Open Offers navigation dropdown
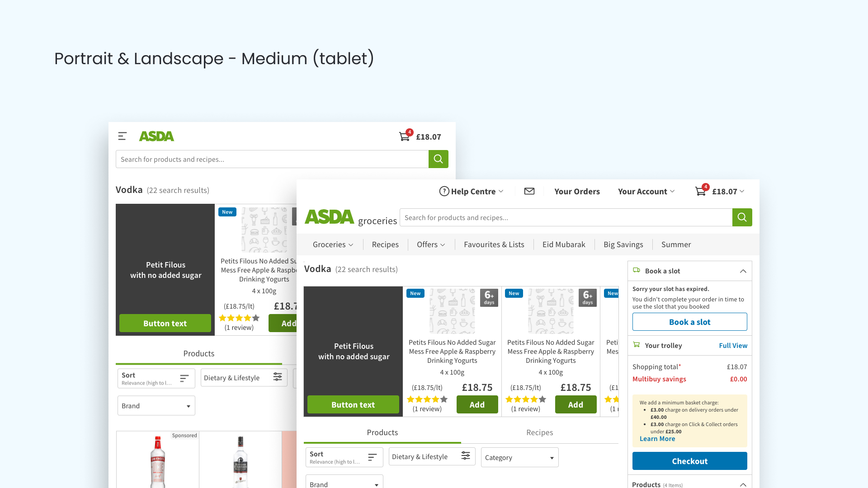This screenshot has height=488, width=868. click(x=431, y=244)
